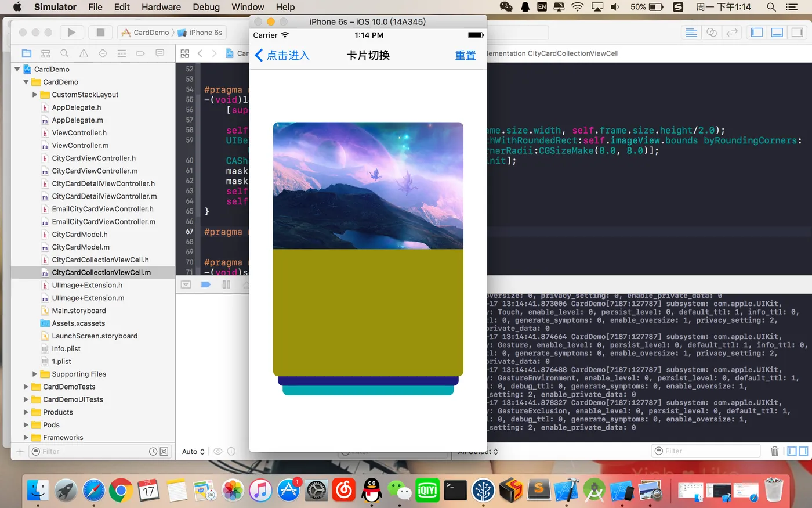Click the Xcode Run button

pyautogui.click(x=71, y=33)
